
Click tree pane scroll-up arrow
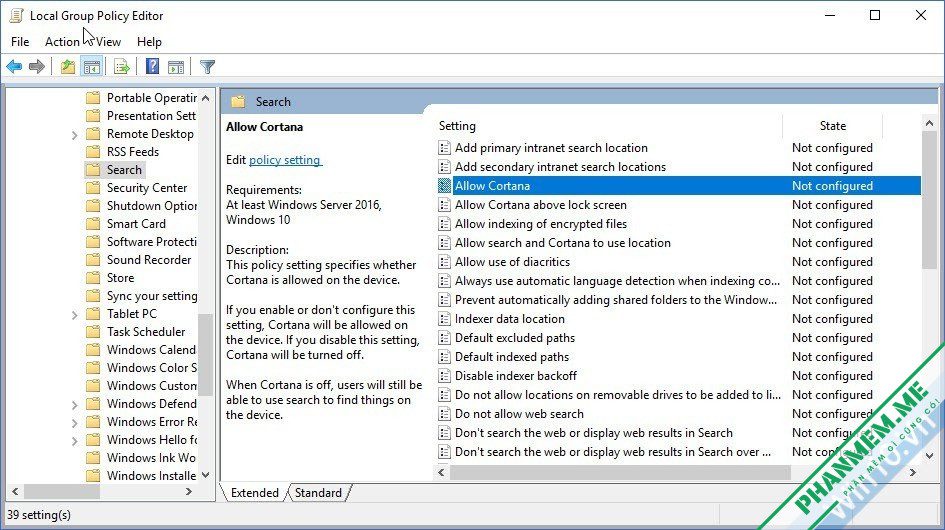(206, 98)
